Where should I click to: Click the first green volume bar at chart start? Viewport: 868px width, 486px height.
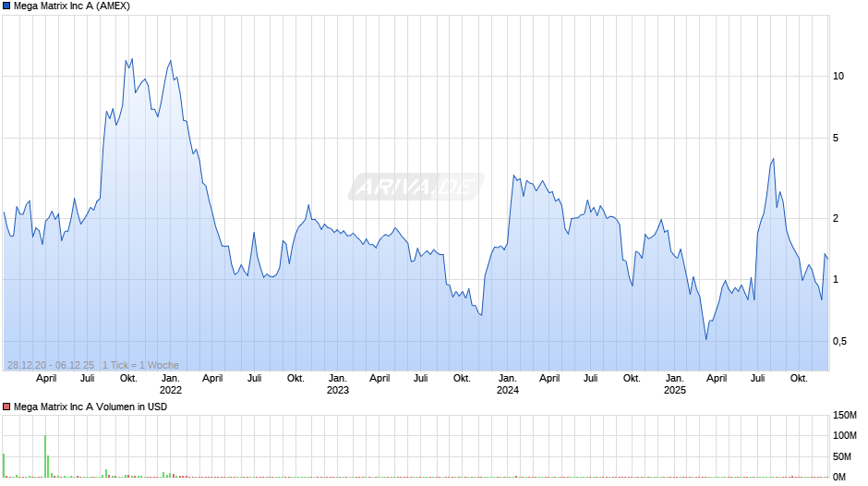click(x=4, y=466)
